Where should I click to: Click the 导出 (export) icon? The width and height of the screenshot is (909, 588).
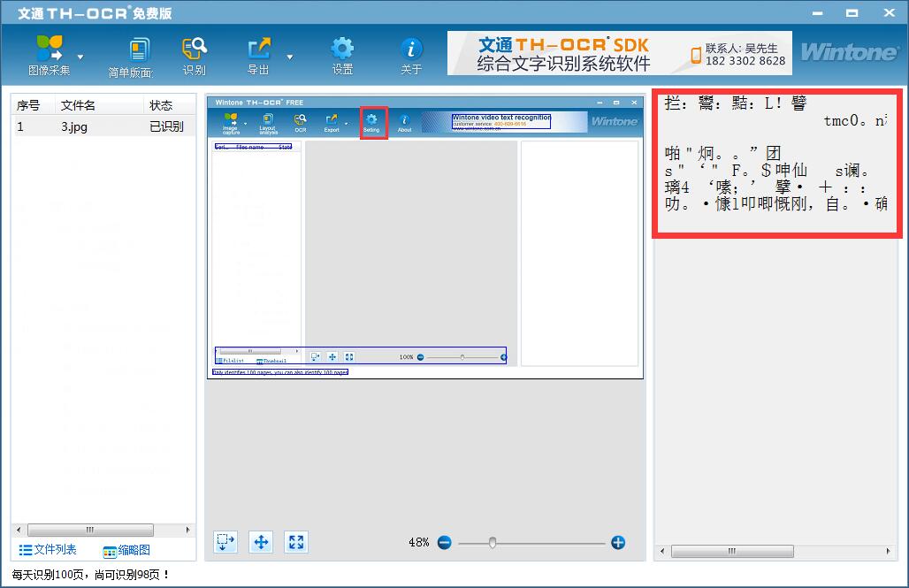(x=258, y=49)
